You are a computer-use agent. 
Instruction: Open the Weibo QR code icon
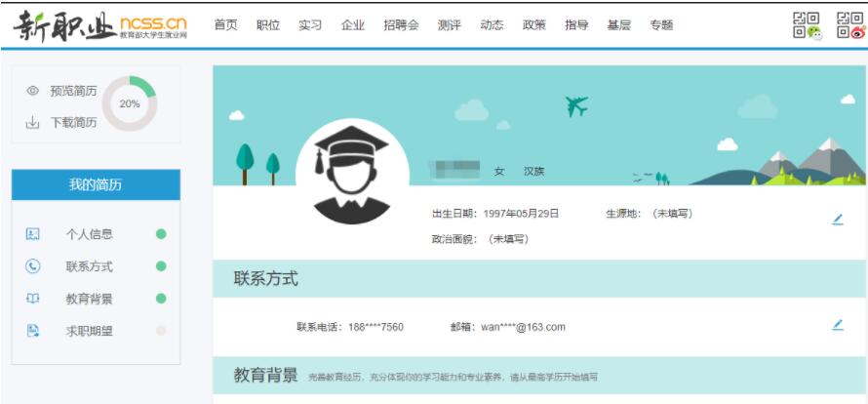tap(850, 25)
